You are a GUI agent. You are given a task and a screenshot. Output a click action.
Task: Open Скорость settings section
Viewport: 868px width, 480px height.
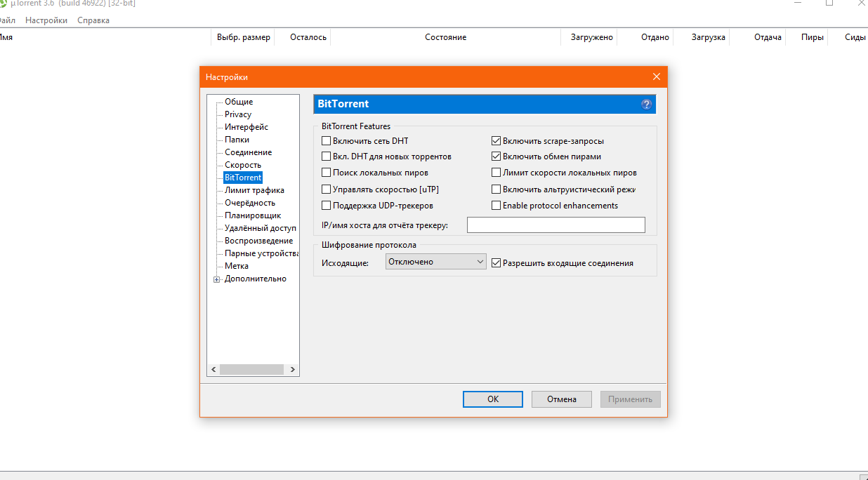pyautogui.click(x=243, y=165)
